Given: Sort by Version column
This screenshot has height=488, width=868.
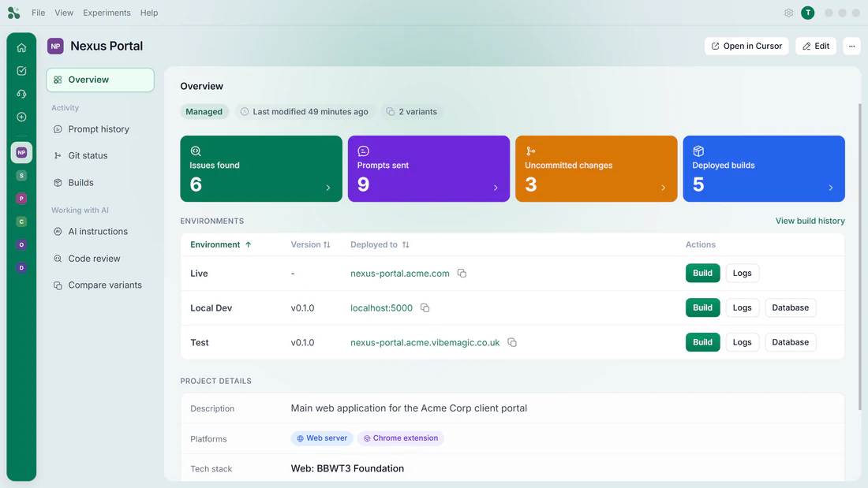Looking at the screenshot, I should point(311,244).
